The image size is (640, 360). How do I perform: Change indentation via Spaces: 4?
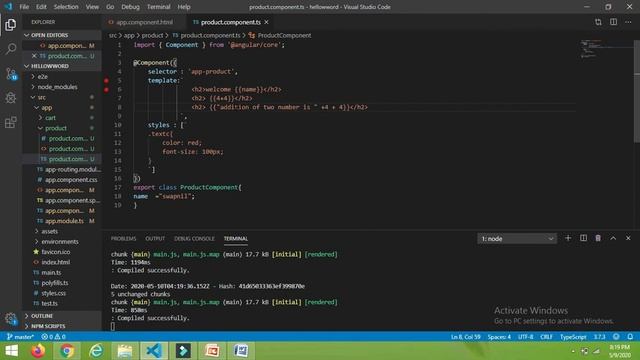(x=499, y=337)
